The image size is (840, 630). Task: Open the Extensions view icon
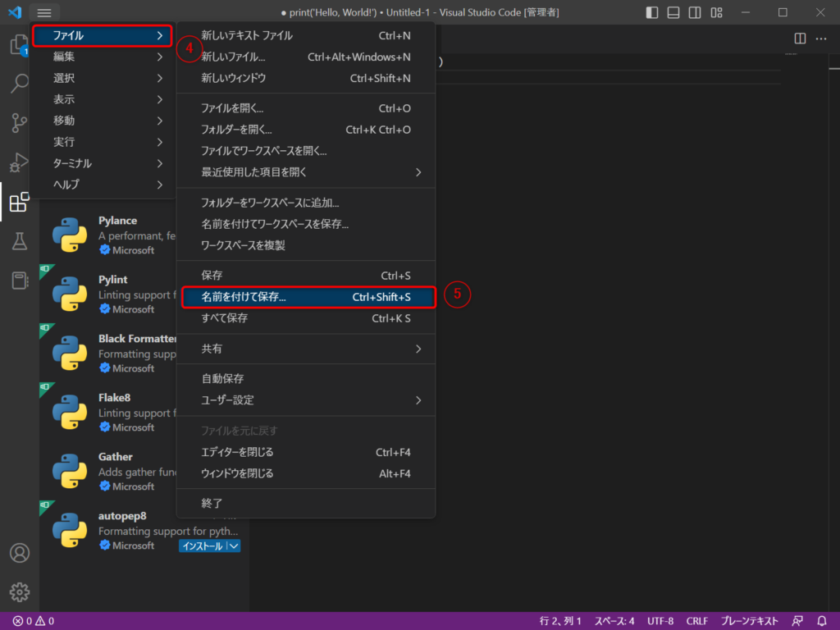[x=20, y=202]
